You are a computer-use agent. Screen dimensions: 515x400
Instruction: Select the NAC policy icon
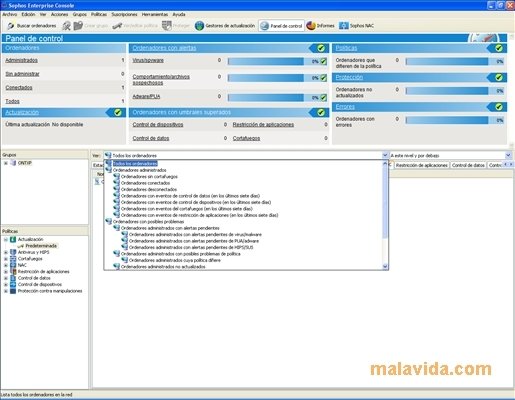[x=13, y=265]
